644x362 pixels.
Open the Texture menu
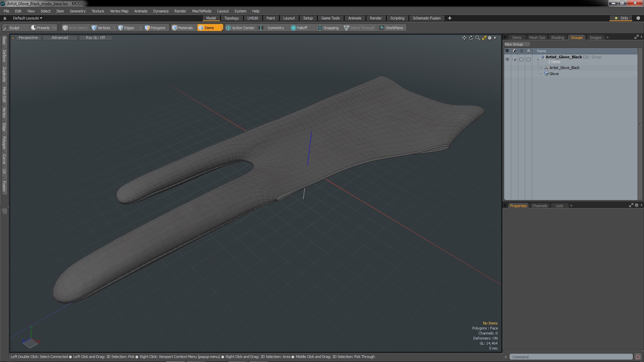98,11
